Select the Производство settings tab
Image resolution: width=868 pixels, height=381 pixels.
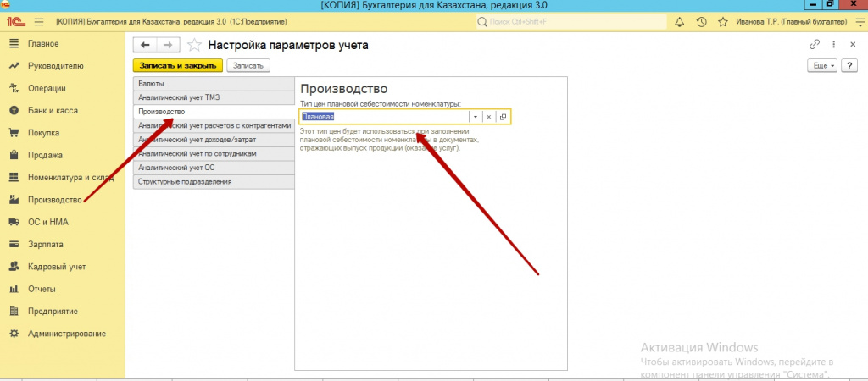click(x=214, y=112)
